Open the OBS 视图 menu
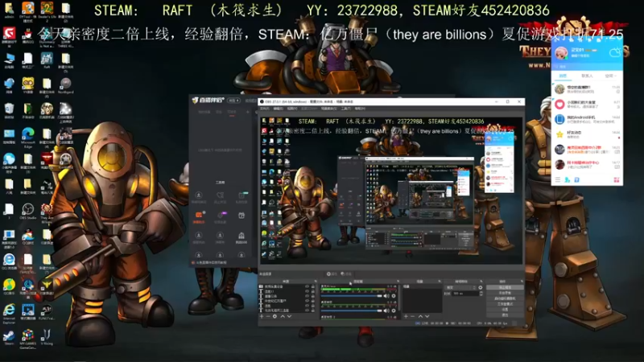This screenshot has height=362, width=644. coord(292,109)
